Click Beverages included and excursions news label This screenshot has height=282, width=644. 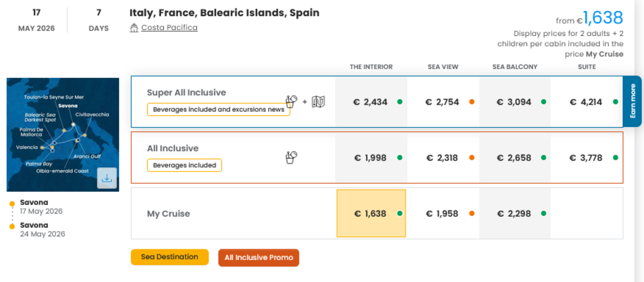218,110
